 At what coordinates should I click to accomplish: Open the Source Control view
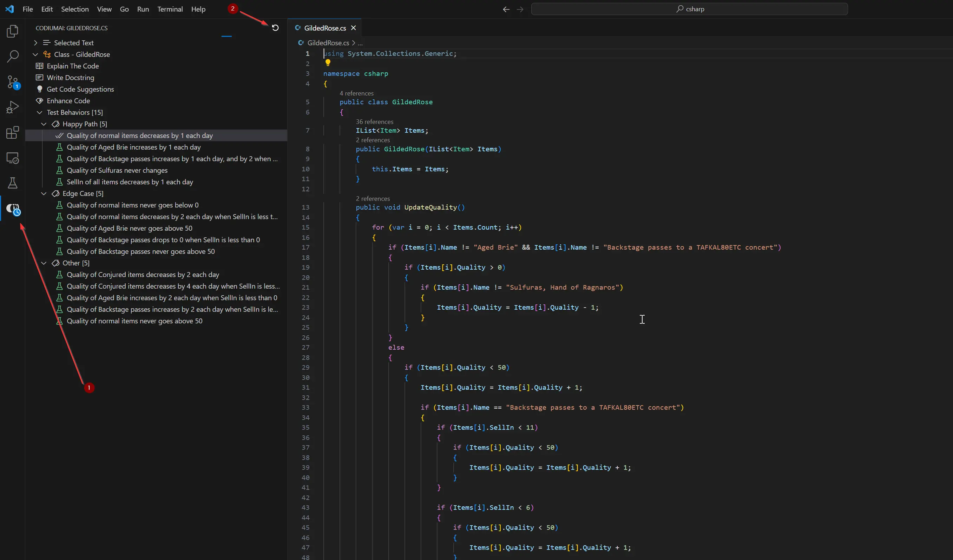tap(13, 82)
